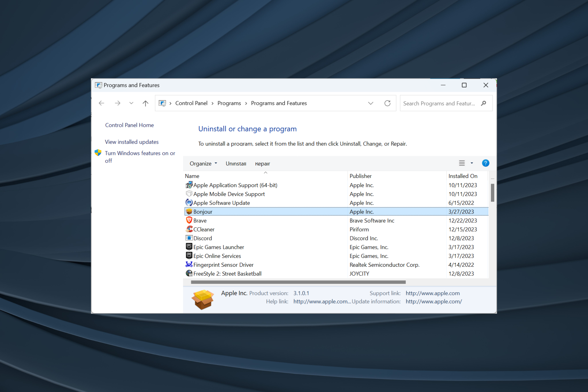Maximize the Programs and Features window
The width and height of the screenshot is (588, 392).
point(464,85)
